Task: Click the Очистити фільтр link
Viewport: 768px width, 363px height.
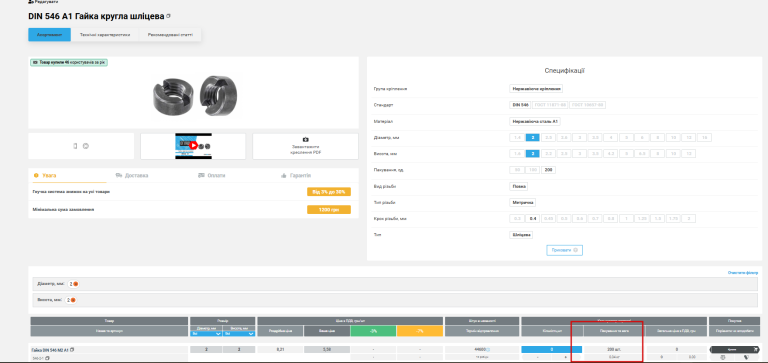Action: click(743, 273)
